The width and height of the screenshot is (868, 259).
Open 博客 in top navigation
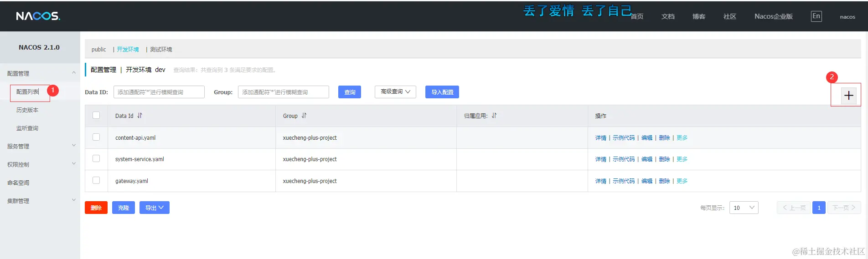pyautogui.click(x=699, y=16)
